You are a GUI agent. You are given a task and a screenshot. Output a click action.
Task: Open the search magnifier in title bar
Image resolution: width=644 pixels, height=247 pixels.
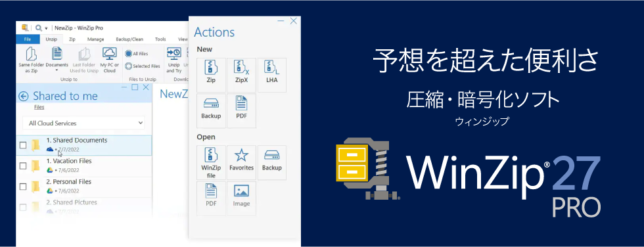[x=39, y=28]
